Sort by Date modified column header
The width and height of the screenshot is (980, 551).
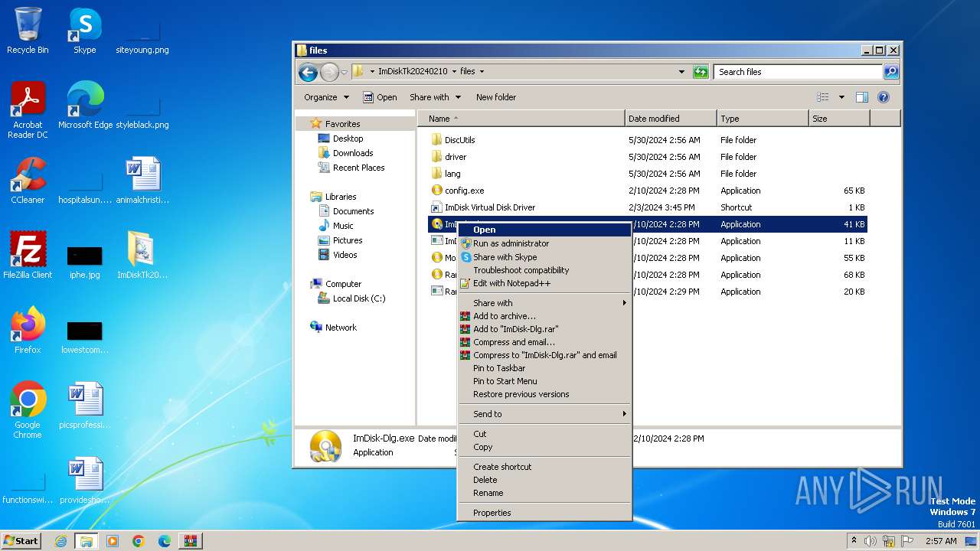pyautogui.click(x=671, y=119)
